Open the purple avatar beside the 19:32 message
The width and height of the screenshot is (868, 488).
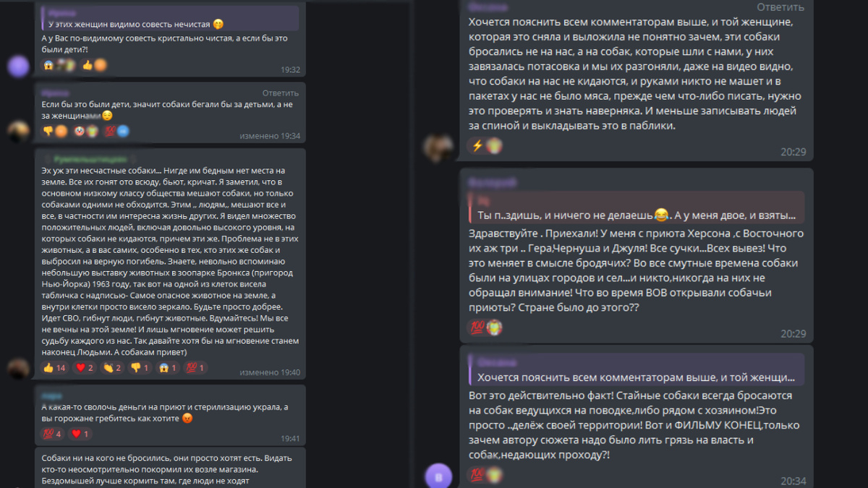pos(18,67)
